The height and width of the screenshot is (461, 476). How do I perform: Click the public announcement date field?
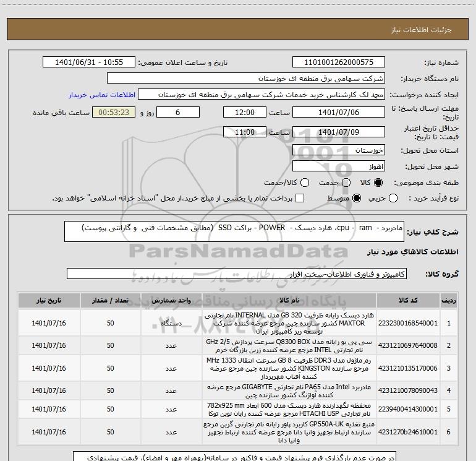tap(91, 62)
